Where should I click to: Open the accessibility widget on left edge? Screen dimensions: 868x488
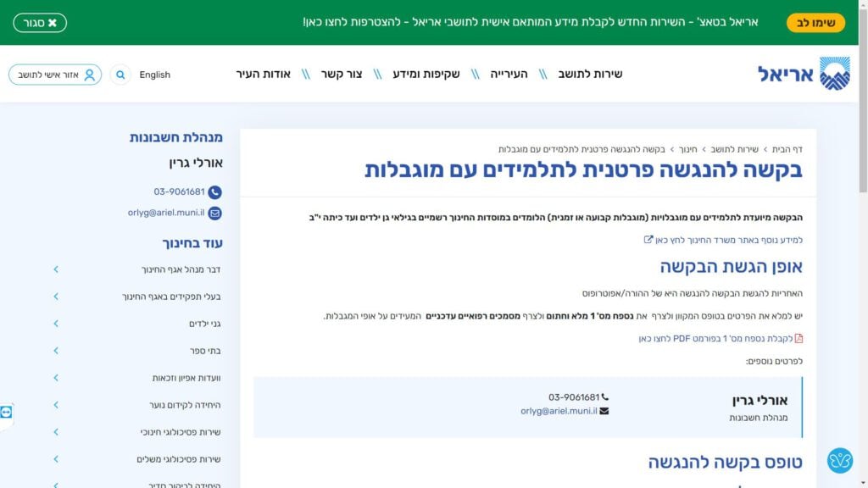[x=7, y=412]
